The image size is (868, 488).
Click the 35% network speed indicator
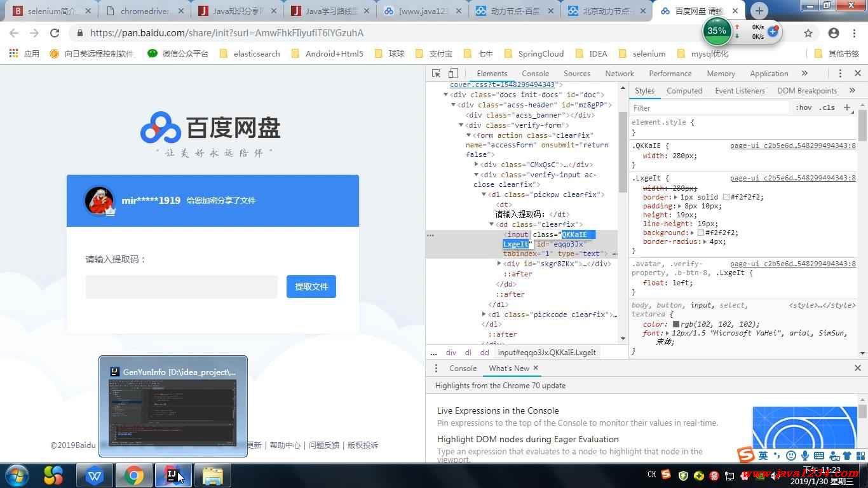(x=717, y=30)
